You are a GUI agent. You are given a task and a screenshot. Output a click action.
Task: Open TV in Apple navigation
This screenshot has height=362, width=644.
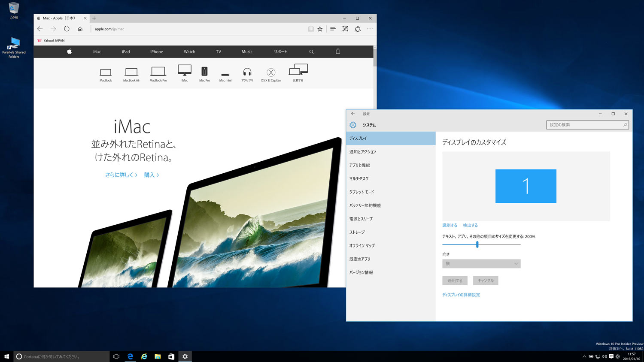tap(219, 51)
